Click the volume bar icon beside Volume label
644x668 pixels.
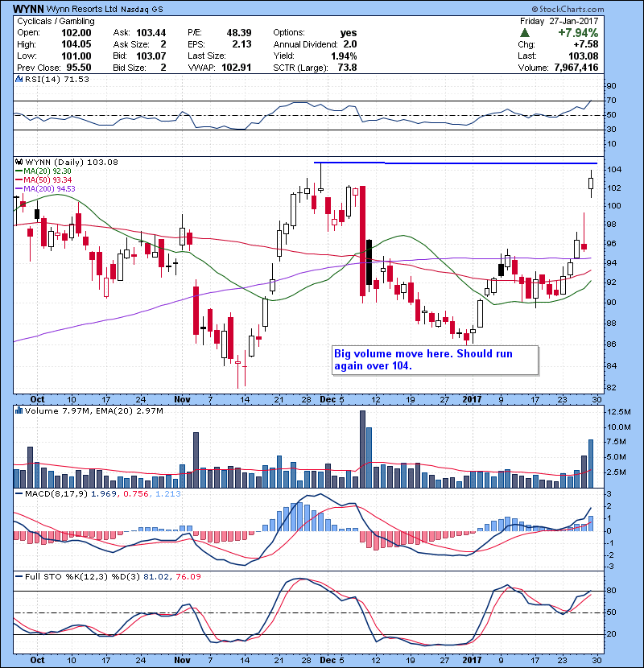[19, 410]
